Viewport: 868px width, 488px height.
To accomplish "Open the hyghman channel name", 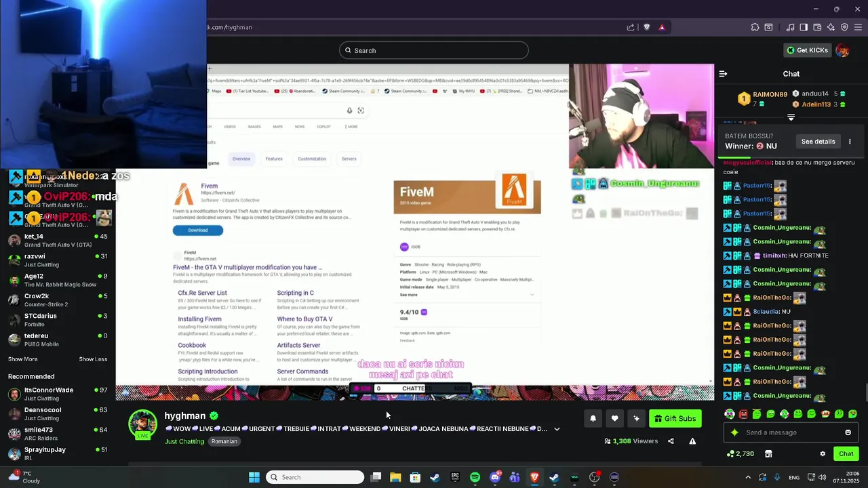I will pos(184,415).
